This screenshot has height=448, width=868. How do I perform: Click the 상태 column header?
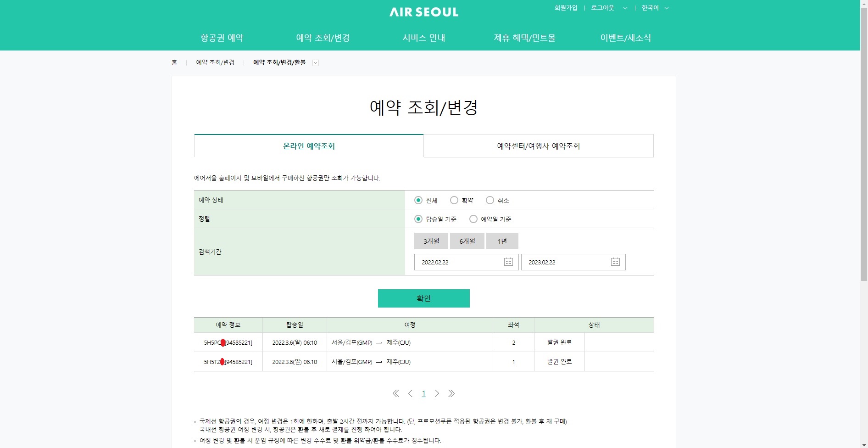pyautogui.click(x=594, y=325)
